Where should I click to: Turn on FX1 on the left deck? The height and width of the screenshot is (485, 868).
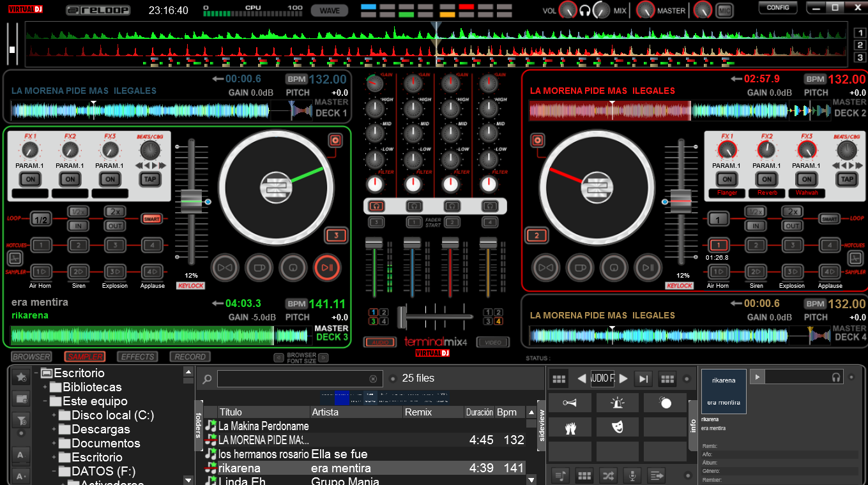31,179
